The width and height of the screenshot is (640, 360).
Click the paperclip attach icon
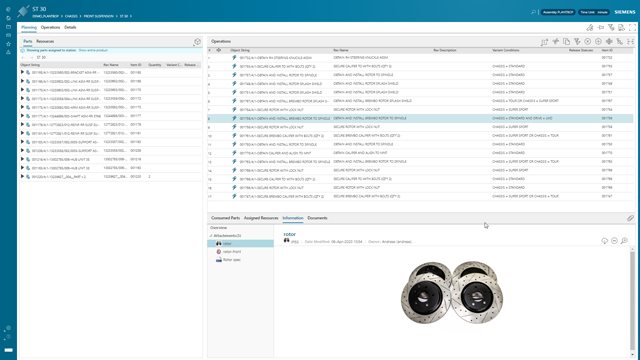point(630,218)
